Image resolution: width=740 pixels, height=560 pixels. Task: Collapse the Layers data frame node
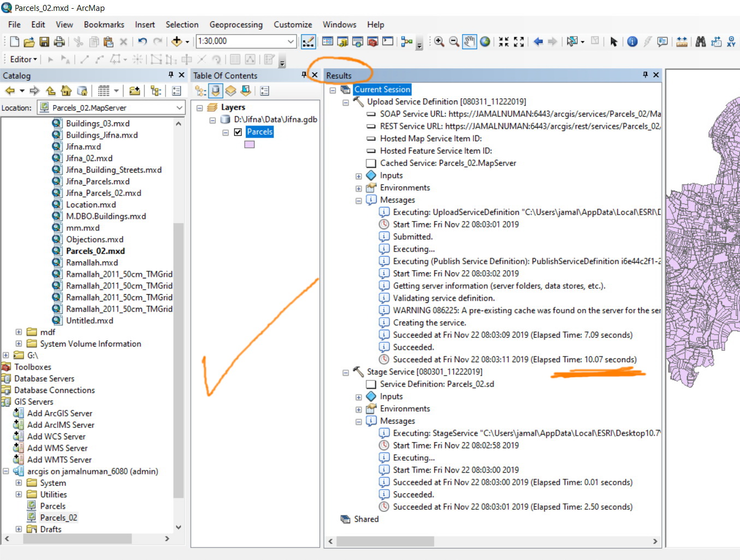point(200,108)
